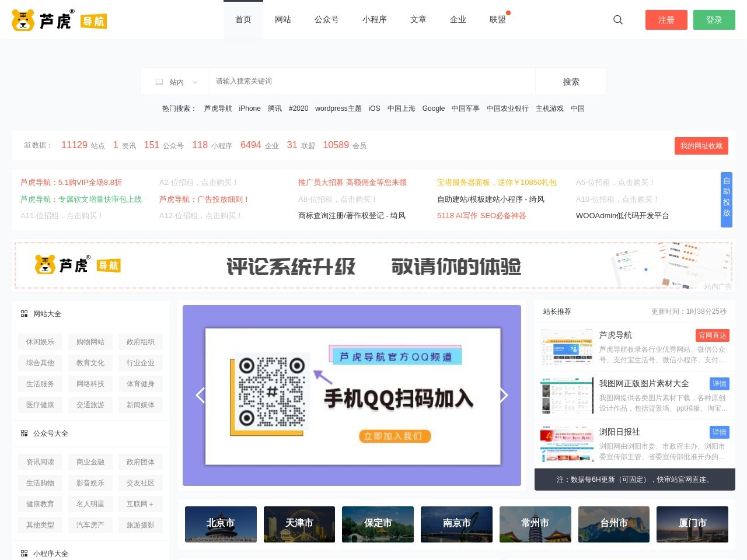Open 我的网址收藏 button
This screenshot has height=560, width=747.
pos(701,146)
